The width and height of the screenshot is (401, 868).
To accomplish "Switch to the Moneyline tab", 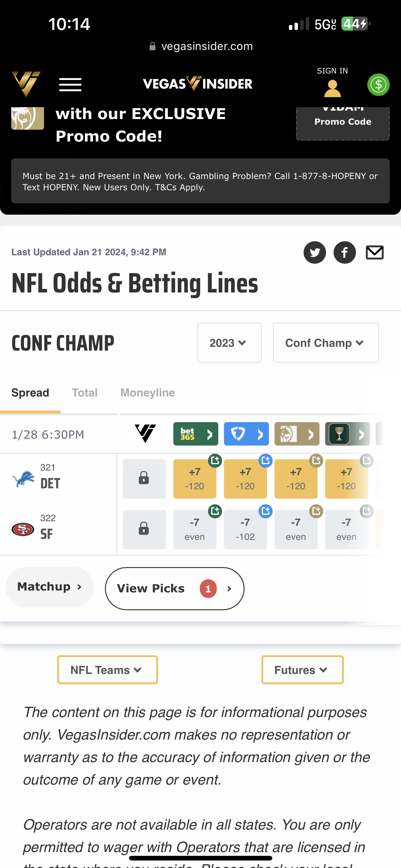I will click(x=147, y=392).
